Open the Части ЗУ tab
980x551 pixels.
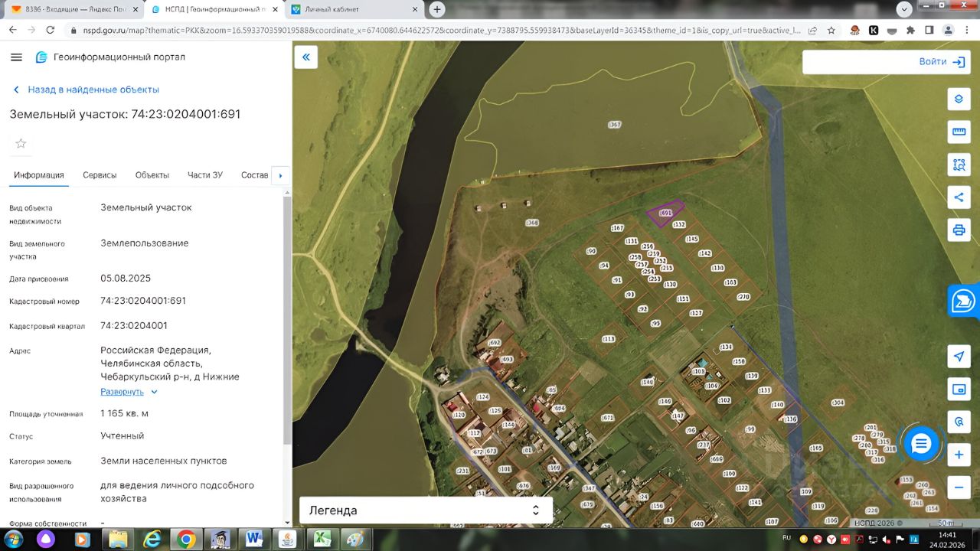tap(204, 175)
